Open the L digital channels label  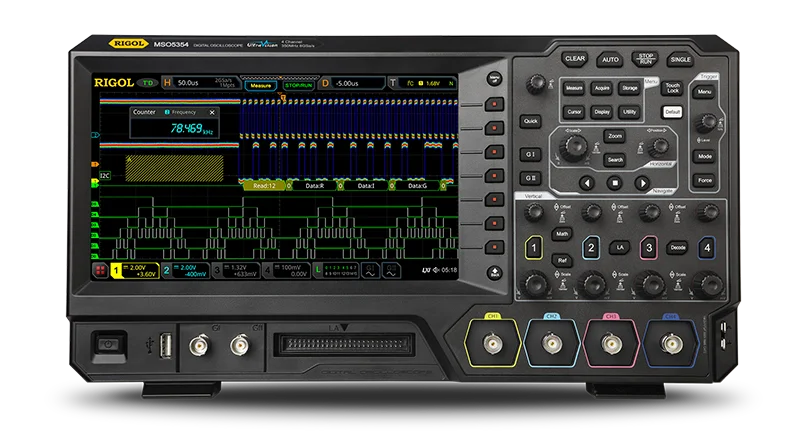tap(336, 271)
